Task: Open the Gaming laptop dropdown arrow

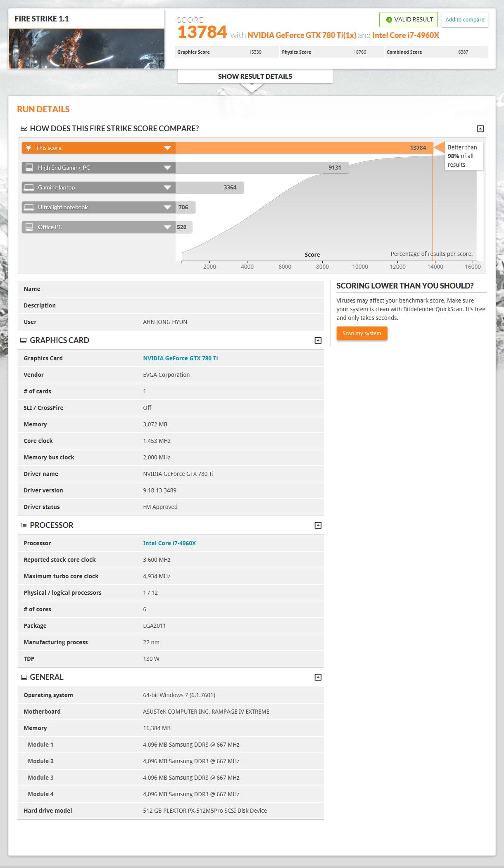Action: pos(167,187)
